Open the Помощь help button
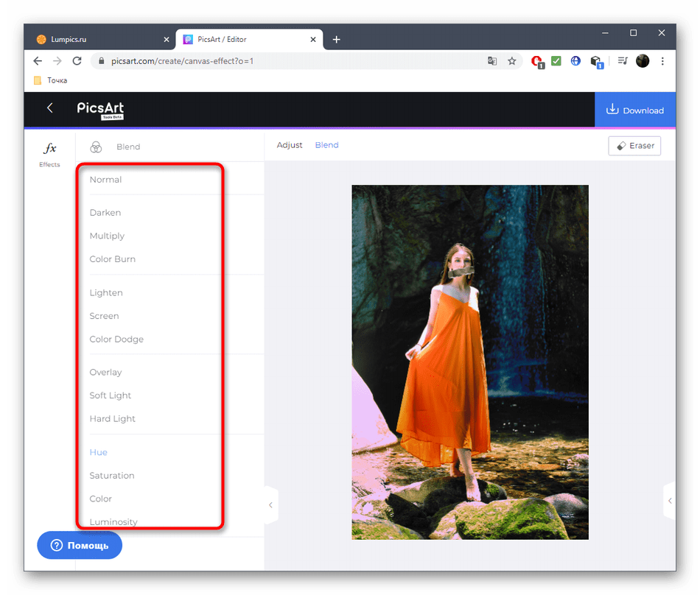Screen dimensions: 700x595 click(80, 546)
